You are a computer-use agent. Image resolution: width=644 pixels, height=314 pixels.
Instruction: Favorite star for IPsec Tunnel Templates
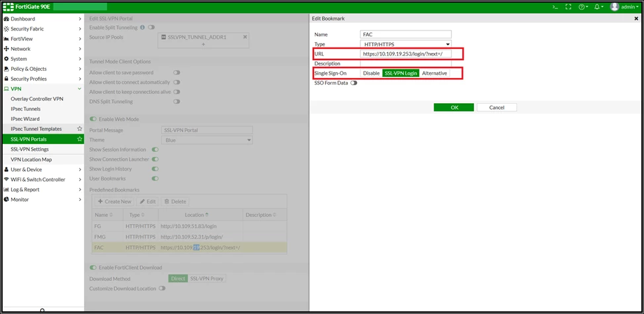(80, 129)
